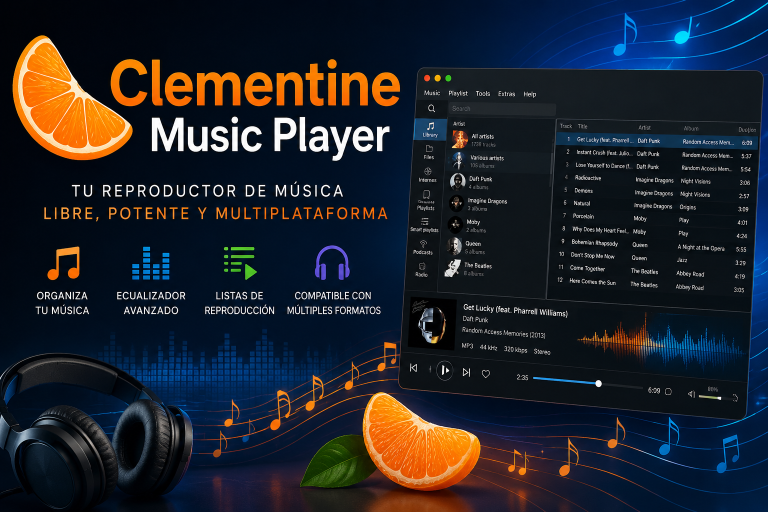Open the Library sidebar section
The image size is (768, 512).
(x=431, y=129)
